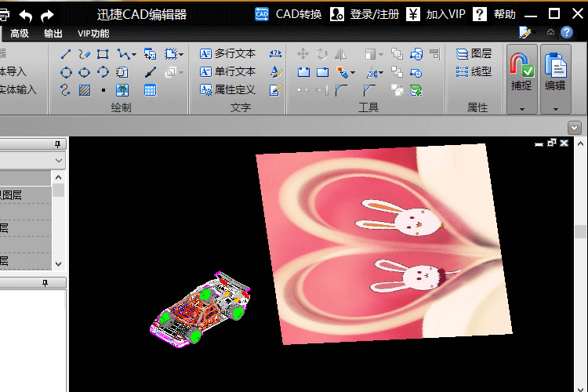Expand the orange chevron below the ribbon
This screenshot has width=588, height=392.
pyautogui.click(x=575, y=128)
